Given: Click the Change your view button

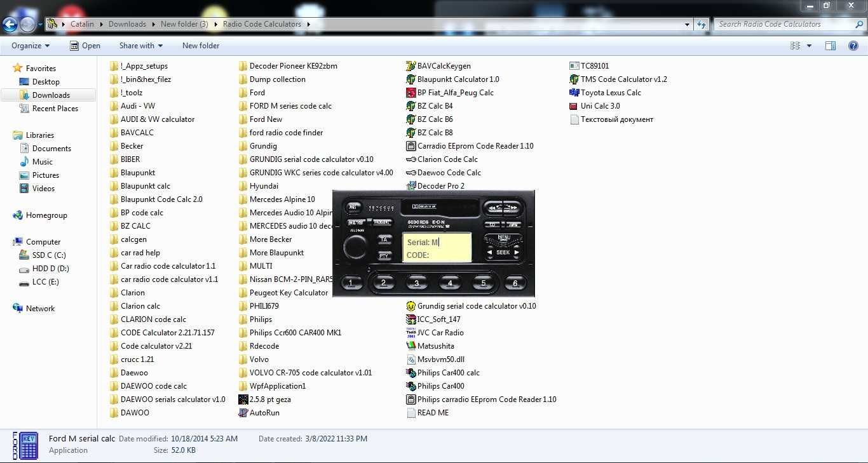Looking at the screenshot, I should [795, 46].
